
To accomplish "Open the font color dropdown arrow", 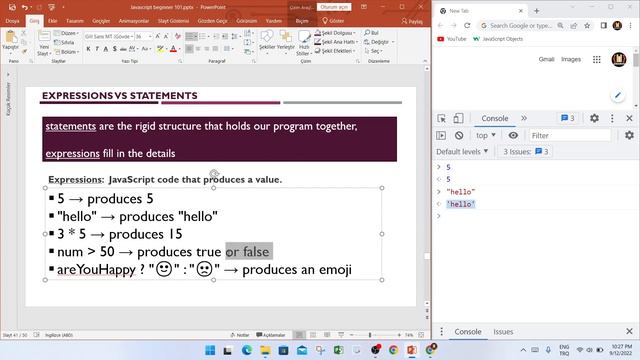I will coord(180,49).
